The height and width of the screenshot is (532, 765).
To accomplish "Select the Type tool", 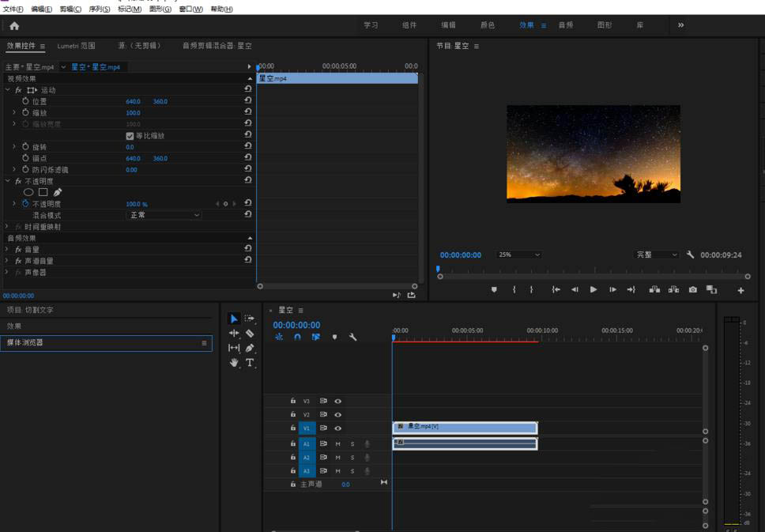I will 250,363.
